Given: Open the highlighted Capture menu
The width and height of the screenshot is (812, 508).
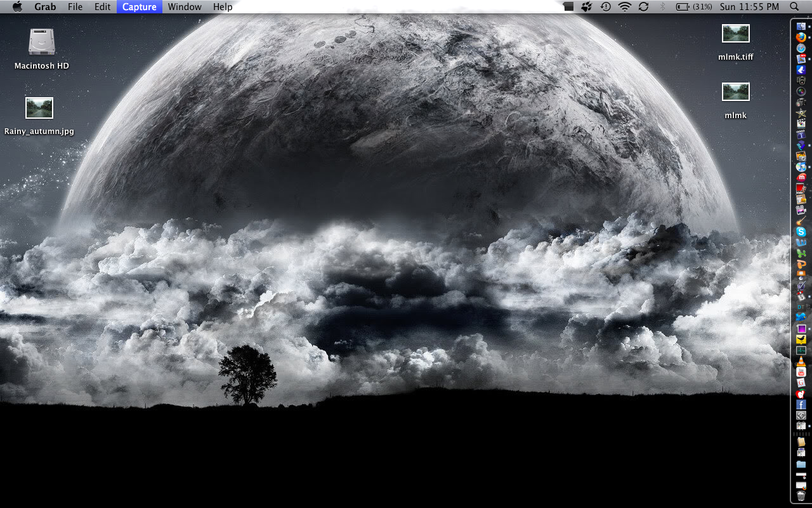Looking at the screenshot, I should click(x=140, y=7).
